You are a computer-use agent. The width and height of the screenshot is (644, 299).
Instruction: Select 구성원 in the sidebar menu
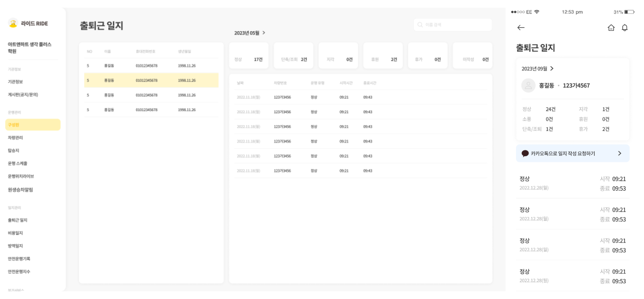[33, 125]
